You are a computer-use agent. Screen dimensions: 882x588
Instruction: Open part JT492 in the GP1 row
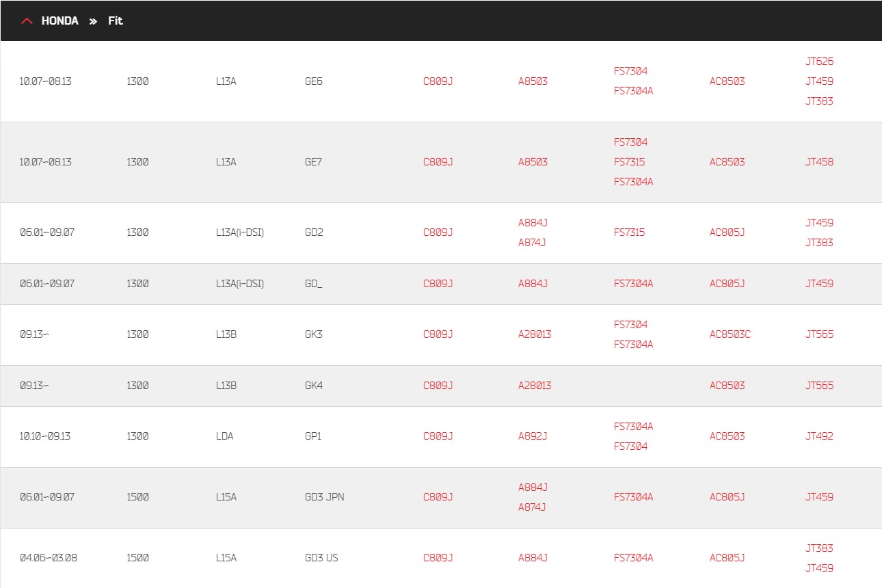(x=820, y=436)
